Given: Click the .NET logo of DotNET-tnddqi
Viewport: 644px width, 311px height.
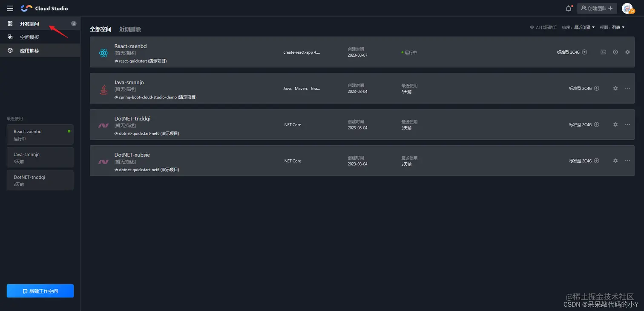Looking at the screenshot, I should pyautogui.click(x=103, y=126).
